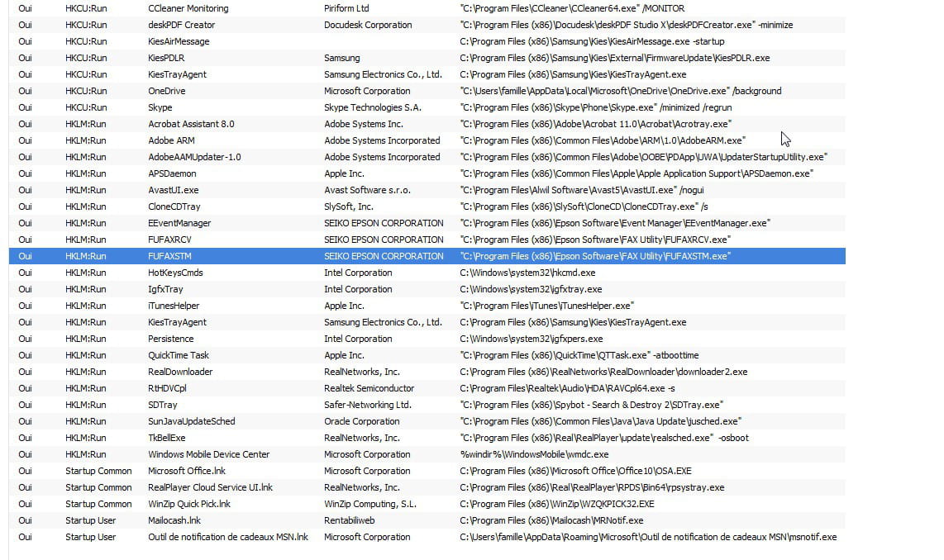The height and width of the screenshot is (560, 944).
Task: Select the CCleaner Monitoring startup entry
Action: pyautogui.click(x=188, y=8)
